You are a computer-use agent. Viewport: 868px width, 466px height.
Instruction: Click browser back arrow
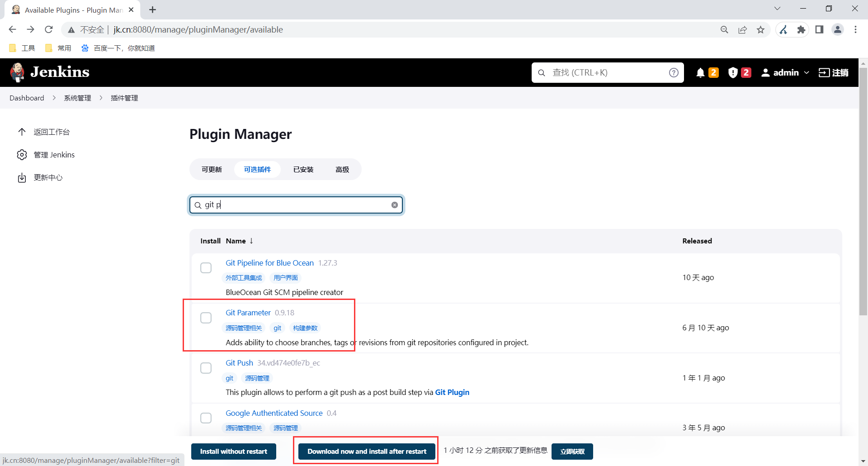pyautogui.click(x=12, y=29)
